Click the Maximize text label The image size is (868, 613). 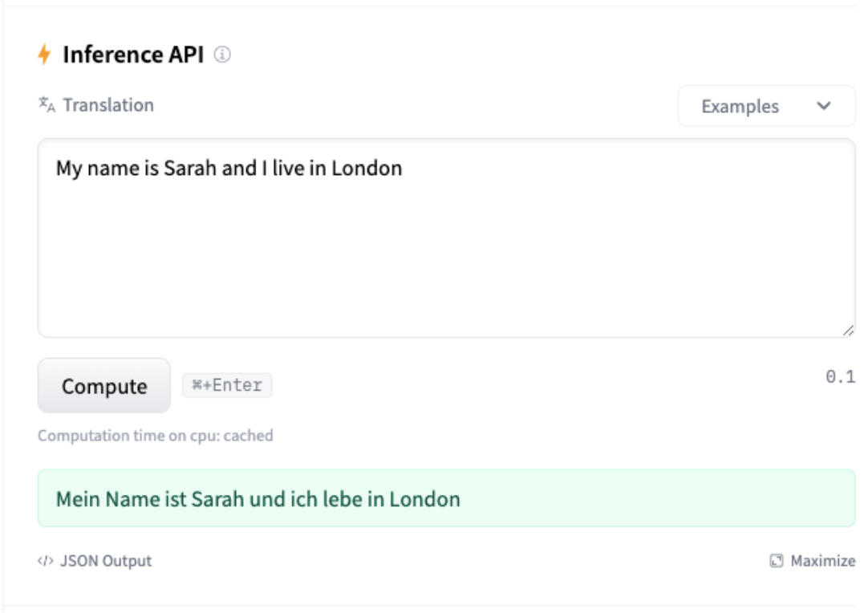pos(822,561)
